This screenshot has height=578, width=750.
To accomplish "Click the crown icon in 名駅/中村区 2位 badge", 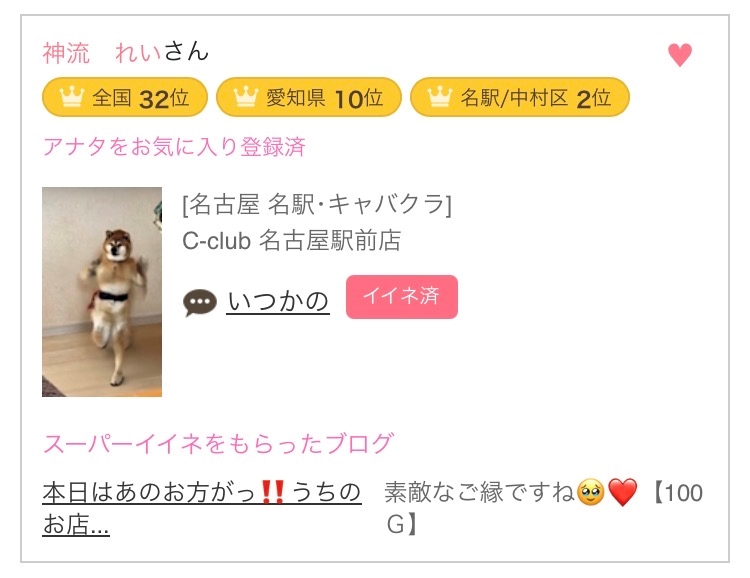I will coord(440,97).
